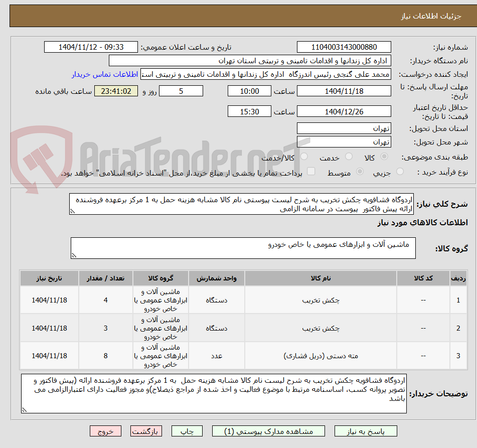Viewport: 477px width, 448px height.
Task: Click the بازگشت back button
Action: (x=146, y=431)
